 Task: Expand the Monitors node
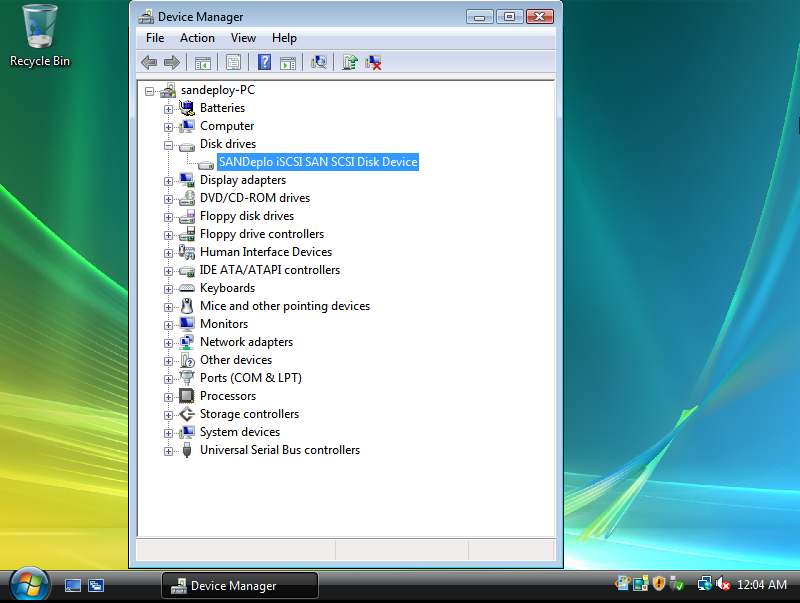168,325
